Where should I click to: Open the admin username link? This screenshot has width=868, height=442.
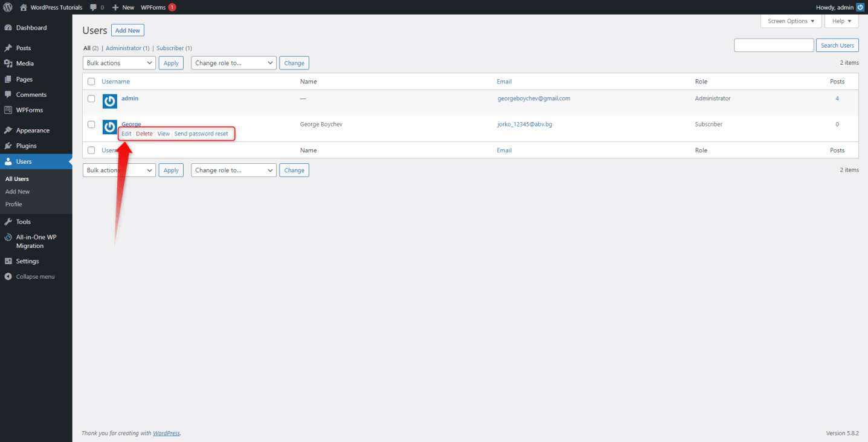tap(130, 99)
